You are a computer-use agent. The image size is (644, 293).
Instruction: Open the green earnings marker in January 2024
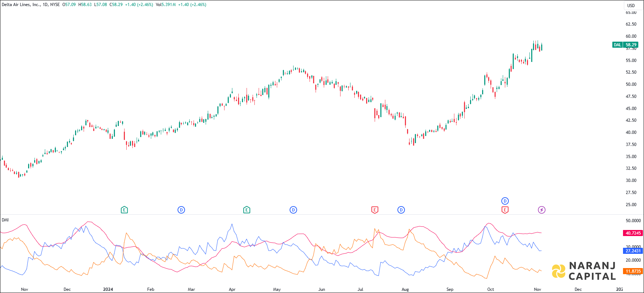[124, 210]
